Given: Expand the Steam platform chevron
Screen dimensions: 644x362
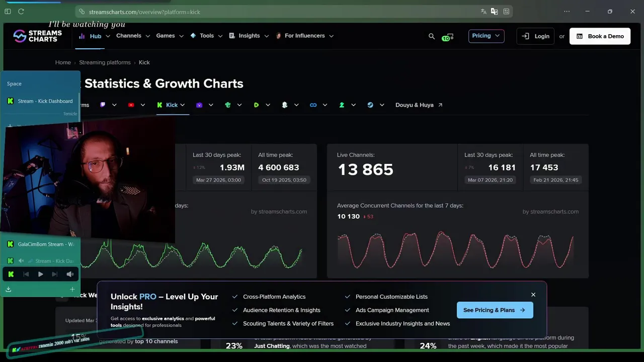Looking at the screenshot, I should click(x=382, y=105).
